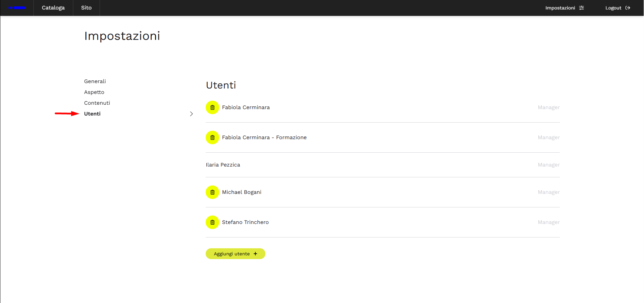The width and height of the screenshot is (644, 303).
Task: Remove Michael Bogani using trash icon
Action: pyautogui.click(x=212, y=192)
